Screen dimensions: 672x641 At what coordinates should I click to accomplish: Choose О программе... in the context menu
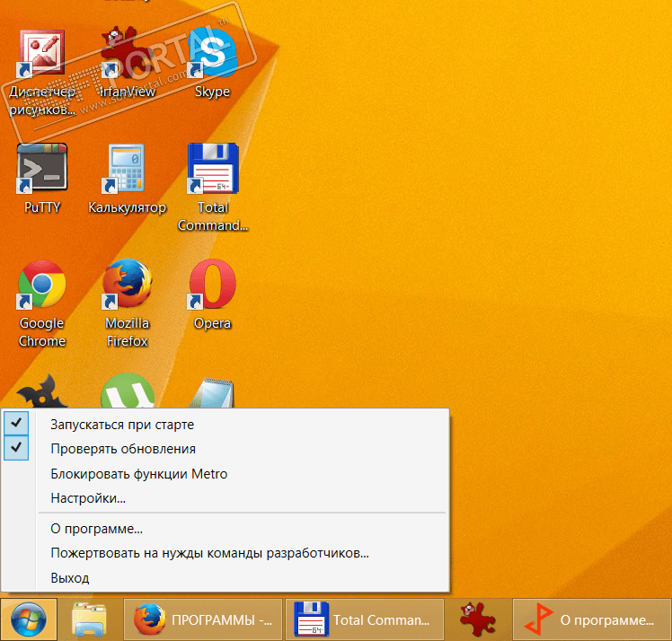225,529
